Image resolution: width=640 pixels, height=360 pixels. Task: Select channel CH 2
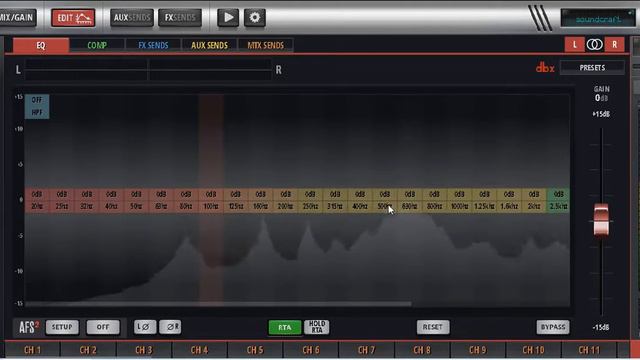[x=88, y=350]
